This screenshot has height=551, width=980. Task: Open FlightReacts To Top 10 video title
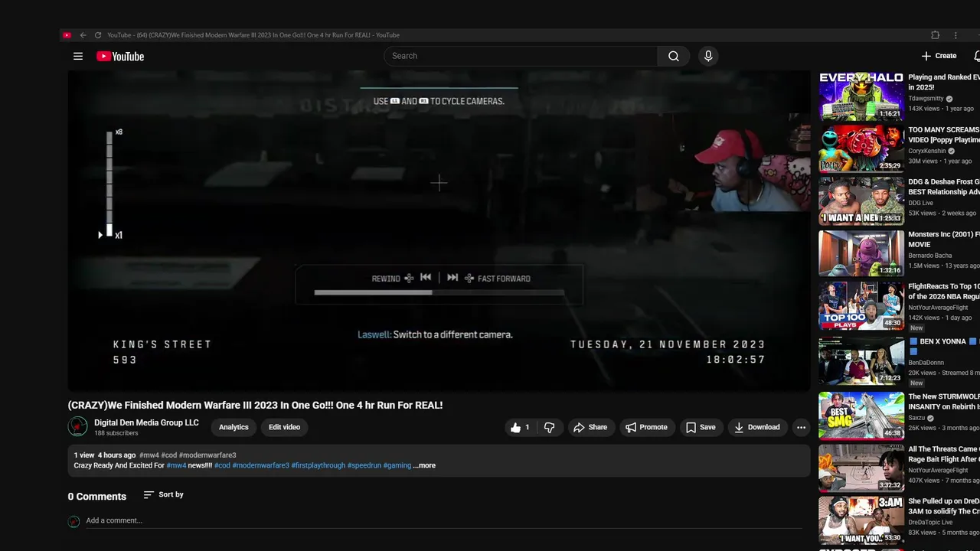(944, 292)
